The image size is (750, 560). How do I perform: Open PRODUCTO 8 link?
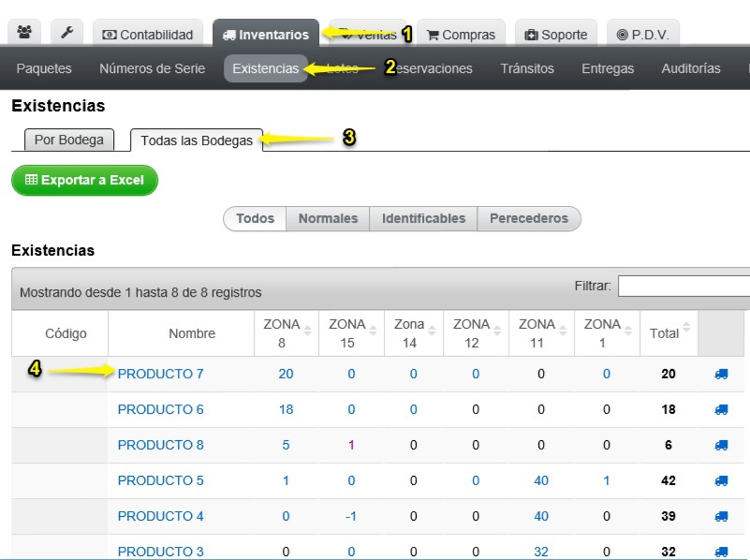[x=161, y=445]
